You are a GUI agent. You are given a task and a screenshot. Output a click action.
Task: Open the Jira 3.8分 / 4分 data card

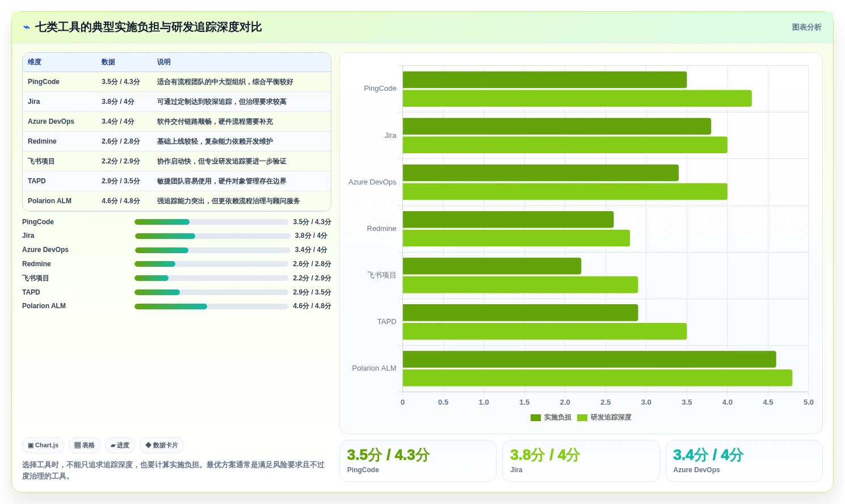coord(581,461)
